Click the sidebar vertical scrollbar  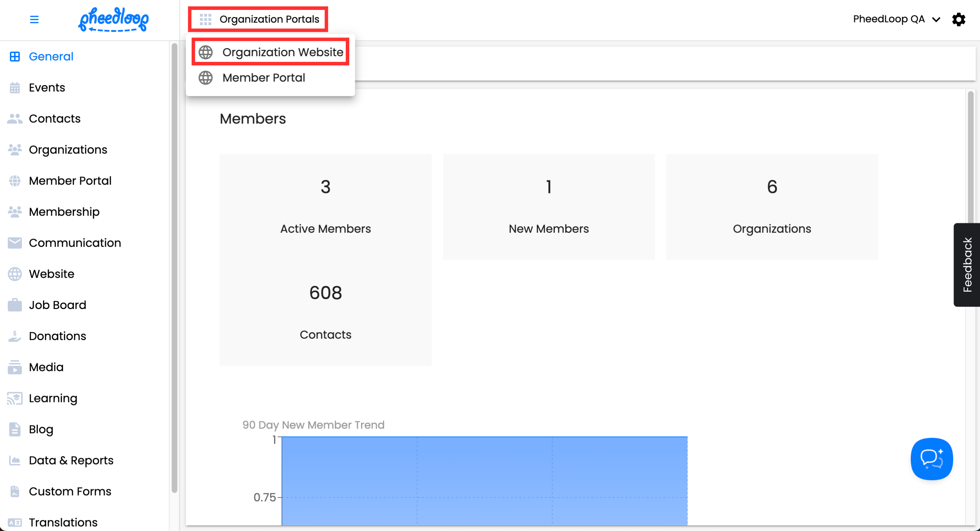[x=174, y=266]
